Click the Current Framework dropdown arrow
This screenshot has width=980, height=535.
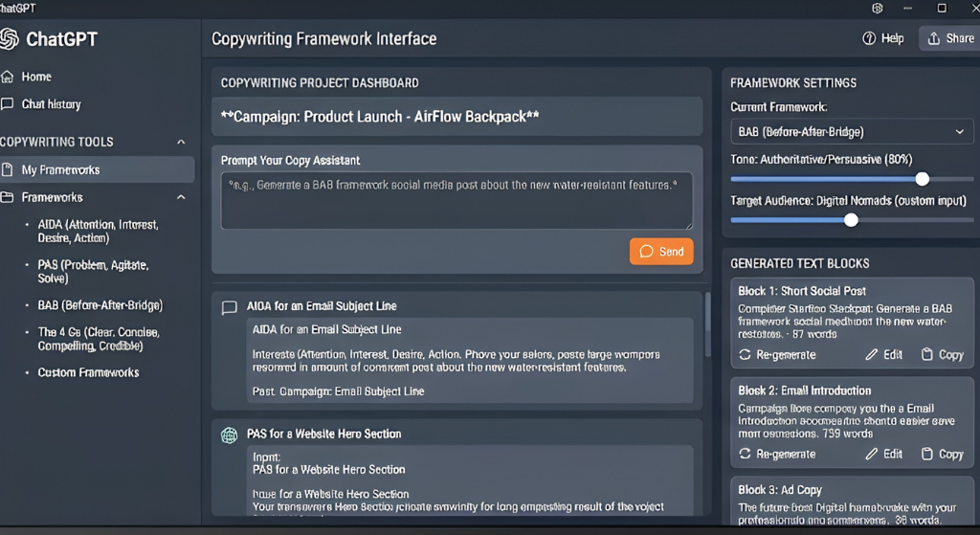tap(959, 132)
